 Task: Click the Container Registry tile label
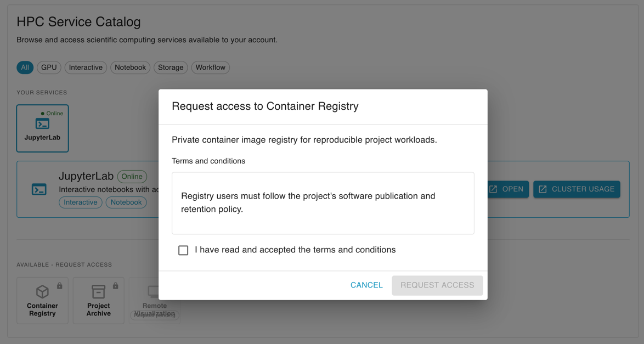click(x=42, y=309)
